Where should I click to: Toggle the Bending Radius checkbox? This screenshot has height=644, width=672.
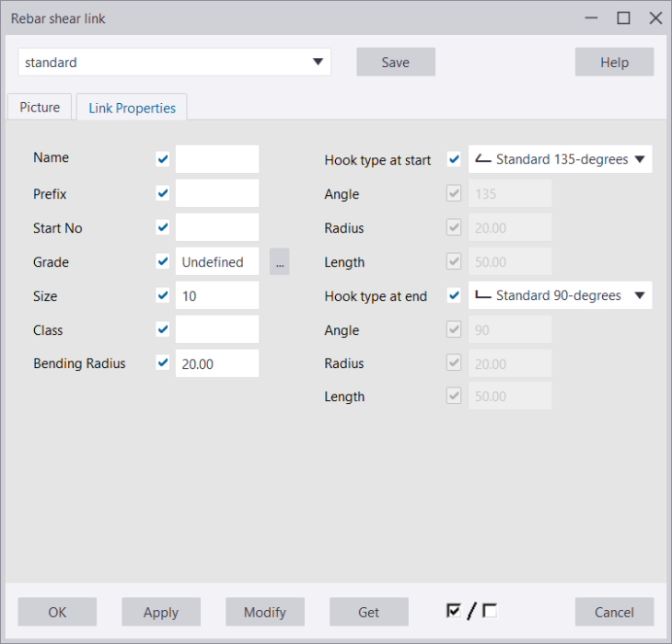pos(163,363)
